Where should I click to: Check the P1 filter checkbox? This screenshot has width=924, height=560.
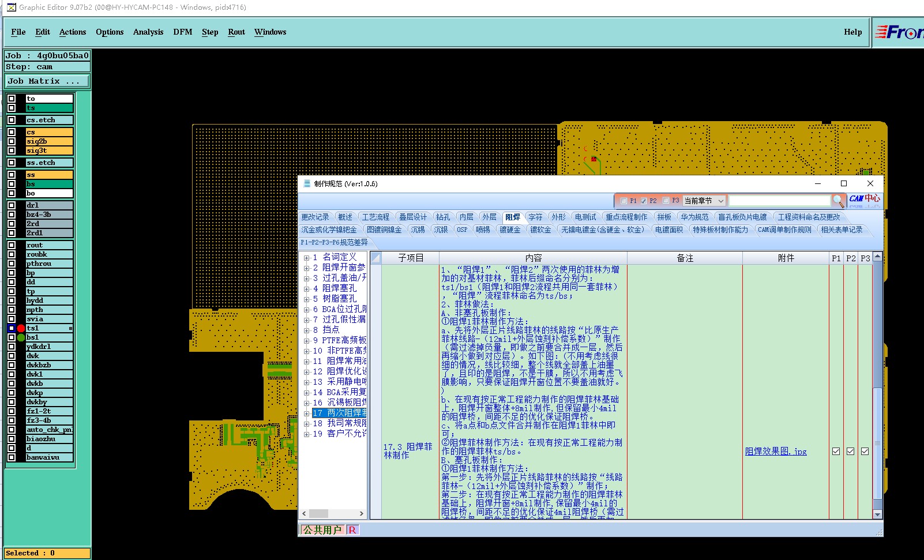[623, 201]
